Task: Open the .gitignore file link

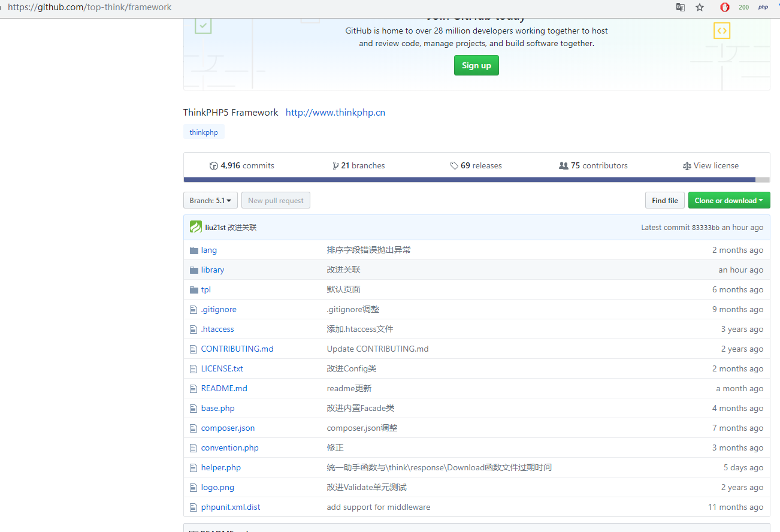Action: [219, 310]
